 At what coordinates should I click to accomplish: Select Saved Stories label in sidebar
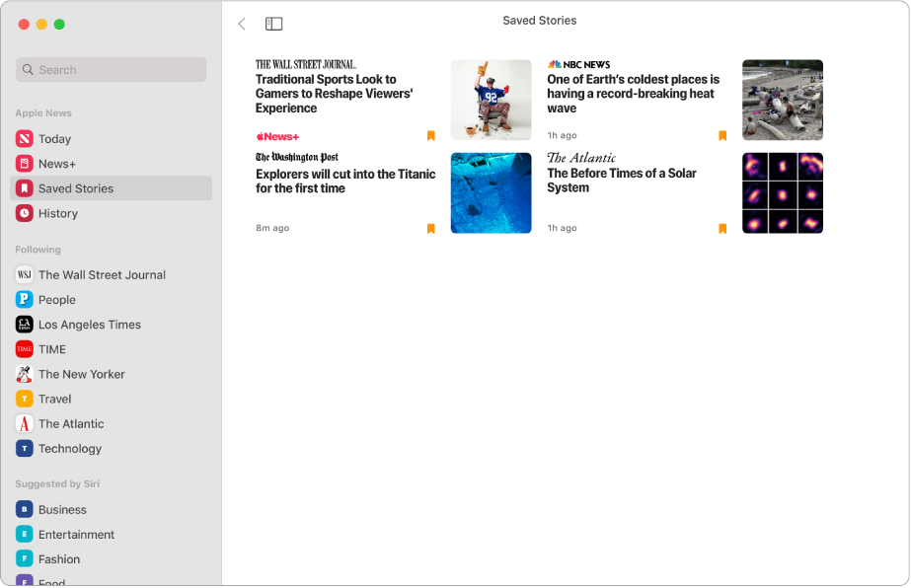click(76, 188)
